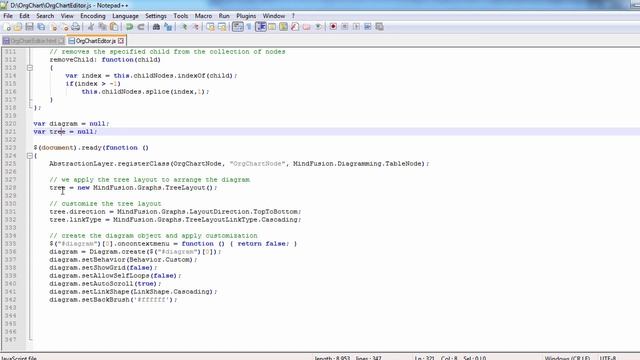The width and height of the screenshot is (640, 360).
Task: Zoom in using the toolbar icon
Action: click(183, 27)
